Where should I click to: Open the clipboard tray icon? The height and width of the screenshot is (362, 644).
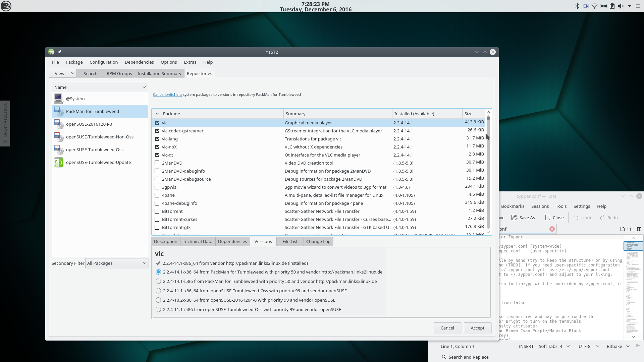(612, 6)
